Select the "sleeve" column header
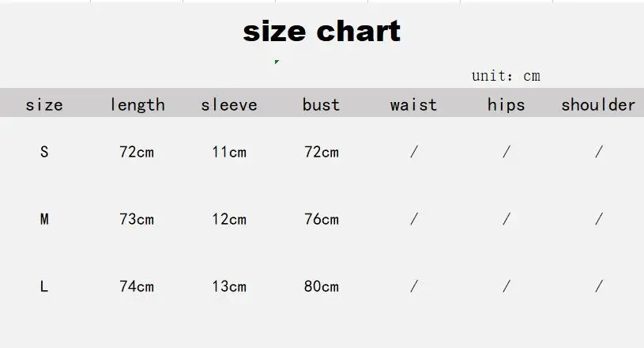 point(229,104)
